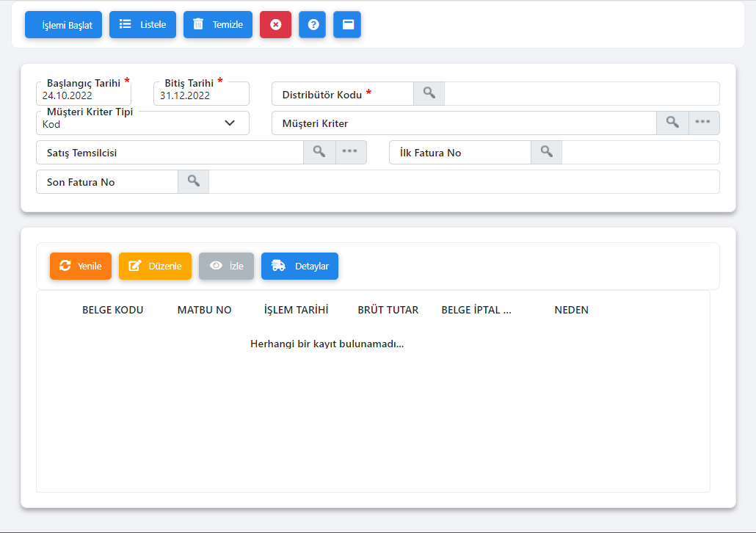Clear the form with Temizle button
Screen dimensions: 756x533
(218, 24)
